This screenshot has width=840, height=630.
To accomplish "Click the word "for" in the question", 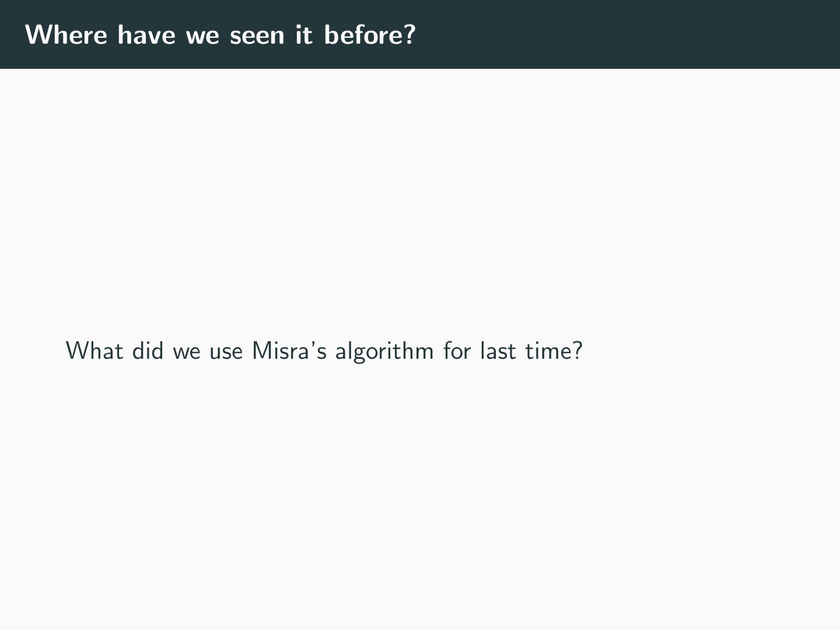I will tap(457, 351).
